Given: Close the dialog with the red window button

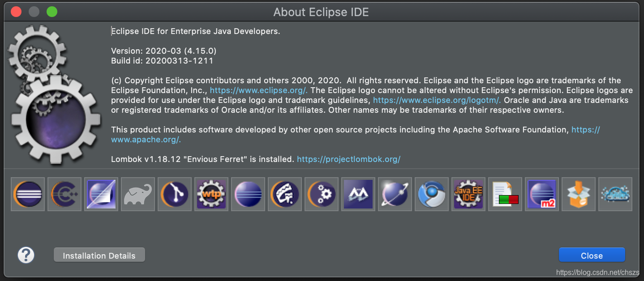Looking at the screenshot, I should 16,12.
